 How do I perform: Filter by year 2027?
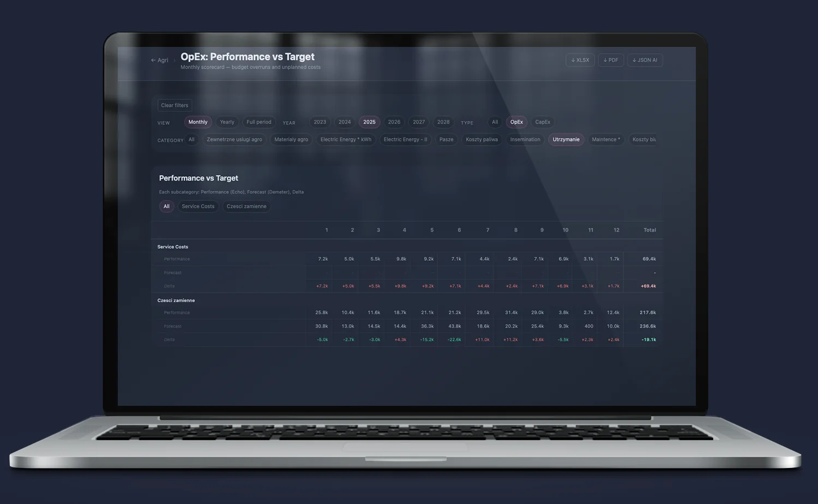(x=419, y=122)
